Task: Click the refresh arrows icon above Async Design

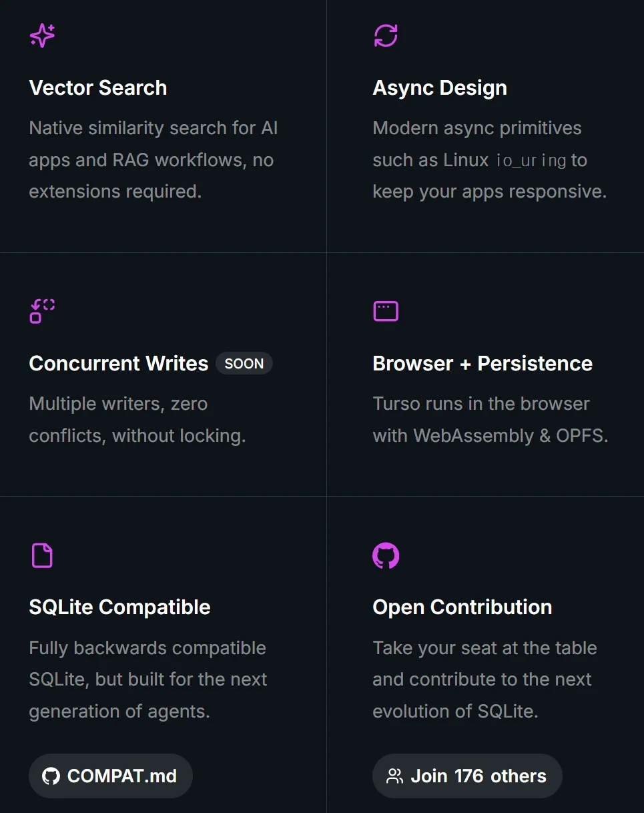Action: pyautogui.click(x=386, y=35)
